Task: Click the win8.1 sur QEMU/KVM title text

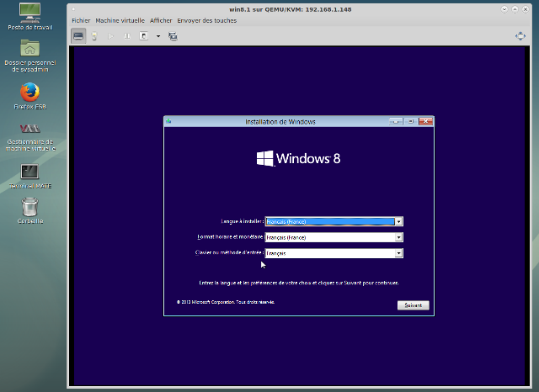Action: click(x=291, y=9)
